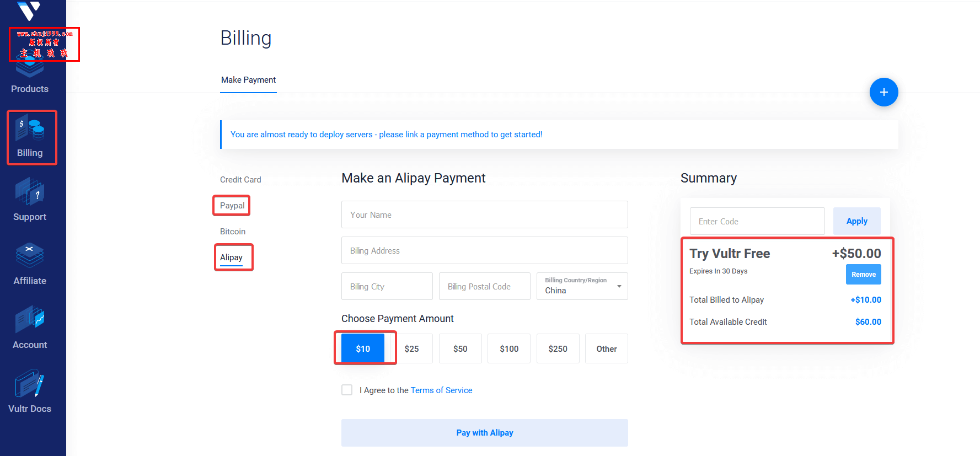Switch to the Credit Card payment method
Screen dimensions: 980x456
click(240, 180)
